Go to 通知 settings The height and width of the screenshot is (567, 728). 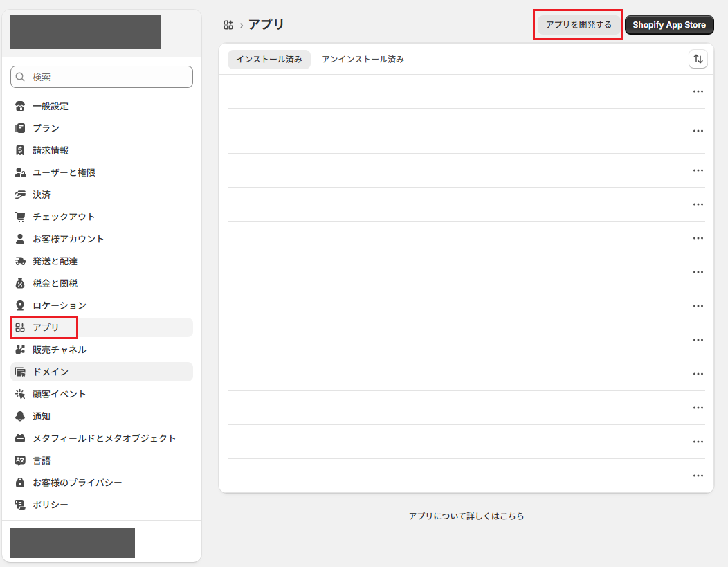pyautogui.click(x=101, y=417)
